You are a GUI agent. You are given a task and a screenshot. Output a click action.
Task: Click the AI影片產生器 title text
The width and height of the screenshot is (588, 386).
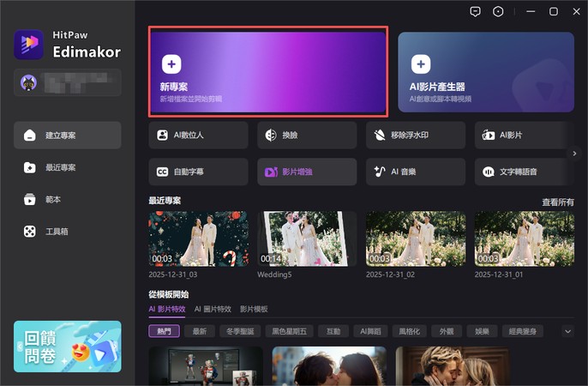click(437, 87)
